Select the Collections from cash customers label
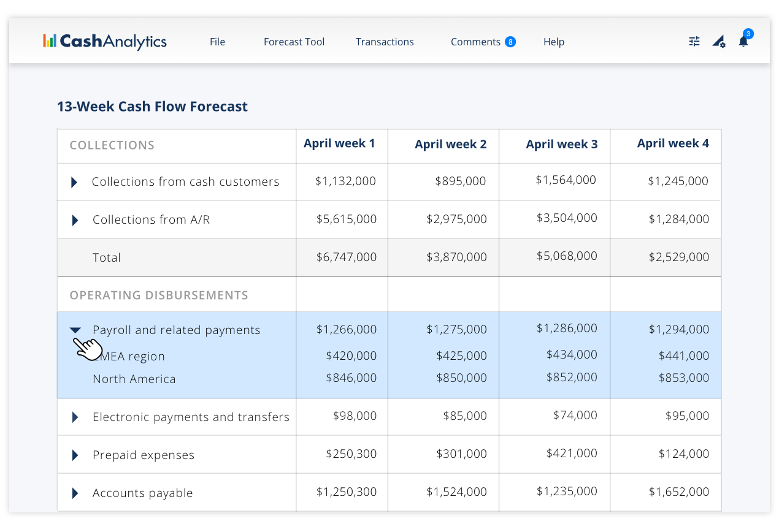The height and width of the screenshot is (532, 779). [185, 181]
